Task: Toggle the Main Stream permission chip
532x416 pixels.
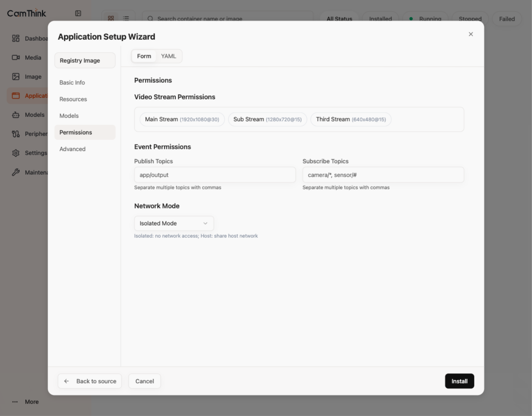Action: tap(182, 119)
